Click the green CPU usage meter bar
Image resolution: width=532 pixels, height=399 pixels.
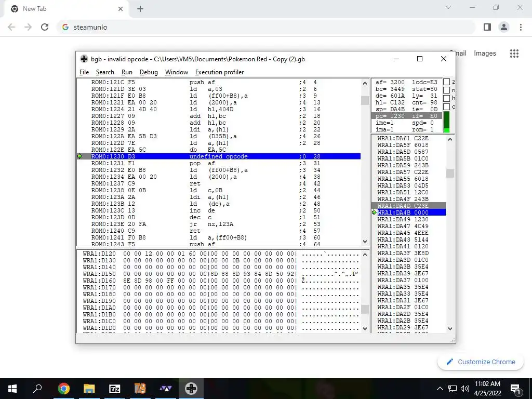pos(446,122)
